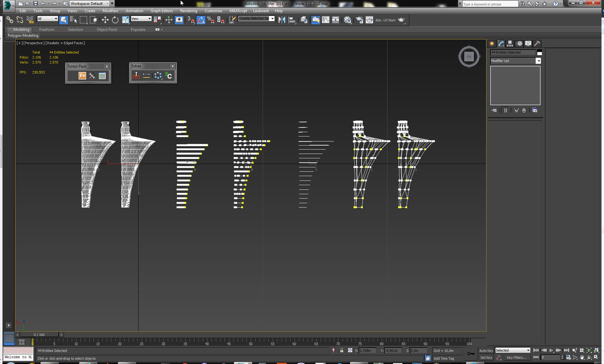Click the Play Animation button

pyautogui.click(x=551, y=350)
